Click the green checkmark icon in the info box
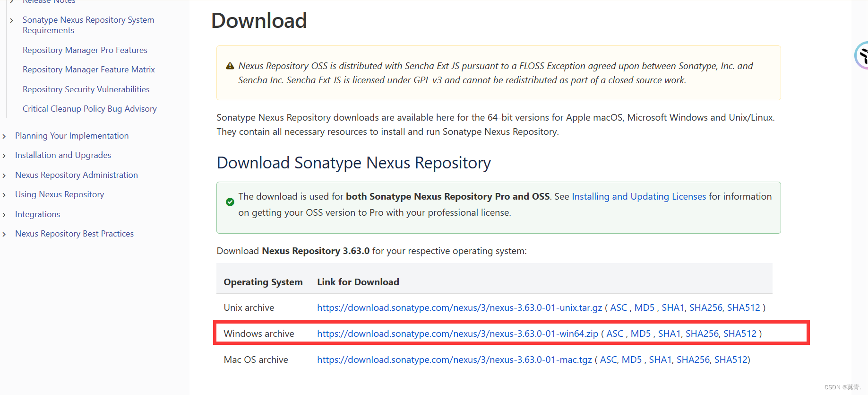The image size is (868, 395). [x=230, y=202]
